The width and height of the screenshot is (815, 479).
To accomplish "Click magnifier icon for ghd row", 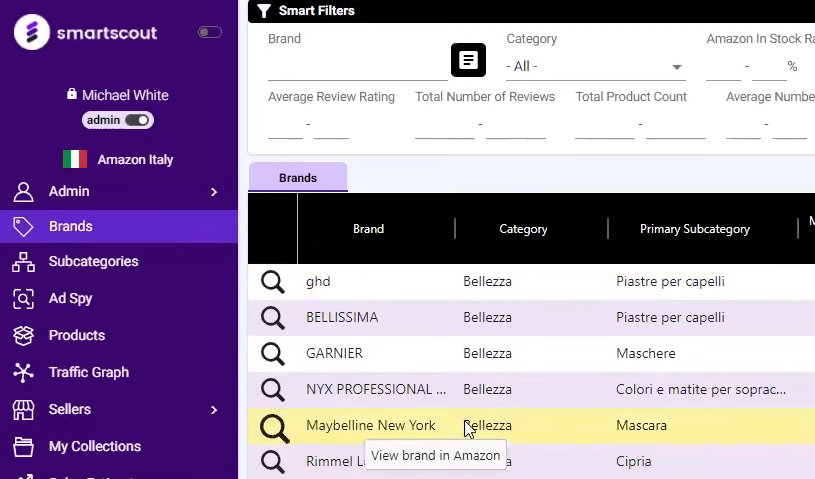I will 273,282.
